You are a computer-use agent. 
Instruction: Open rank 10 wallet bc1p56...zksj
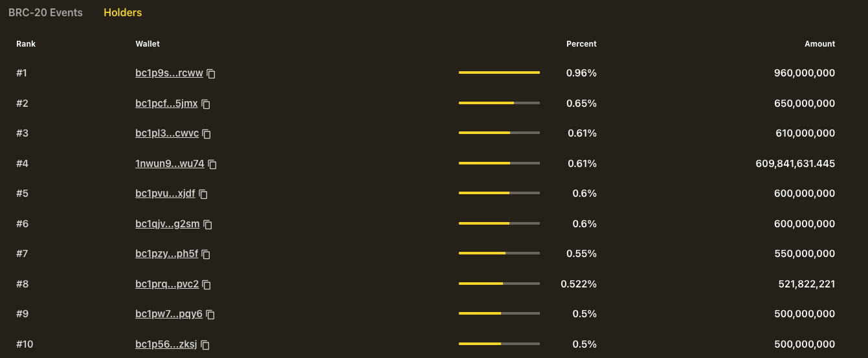point(166,344)
